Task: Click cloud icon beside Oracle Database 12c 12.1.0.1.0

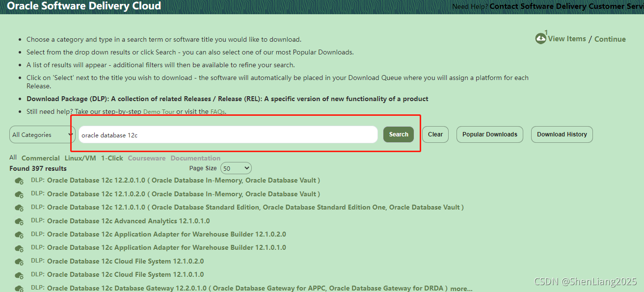Action: pos(20,208)
